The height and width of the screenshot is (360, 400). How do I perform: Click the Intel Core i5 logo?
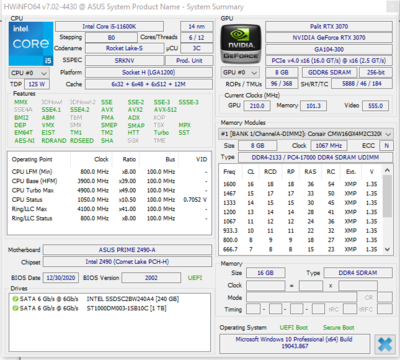pos(31,43)
